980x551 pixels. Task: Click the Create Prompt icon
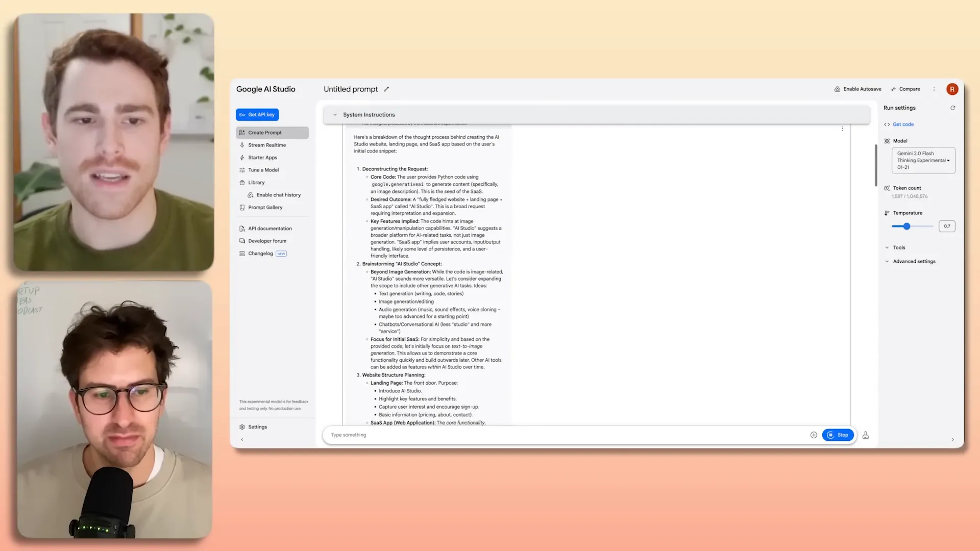(242, 133)
